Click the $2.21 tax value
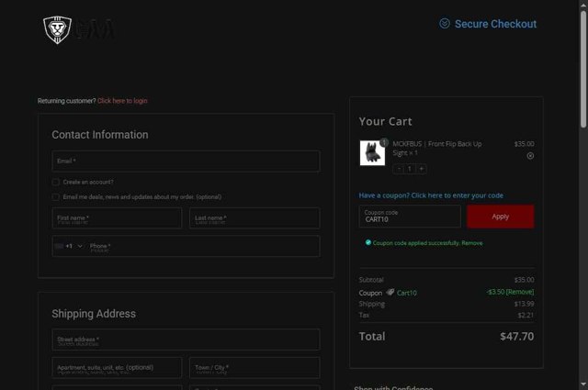 point(526,315)
